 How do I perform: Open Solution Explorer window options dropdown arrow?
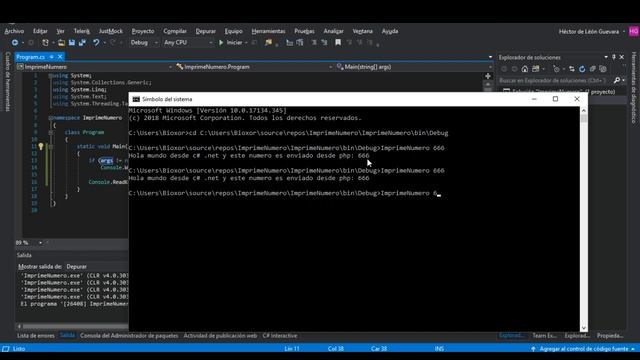[606, 57]
